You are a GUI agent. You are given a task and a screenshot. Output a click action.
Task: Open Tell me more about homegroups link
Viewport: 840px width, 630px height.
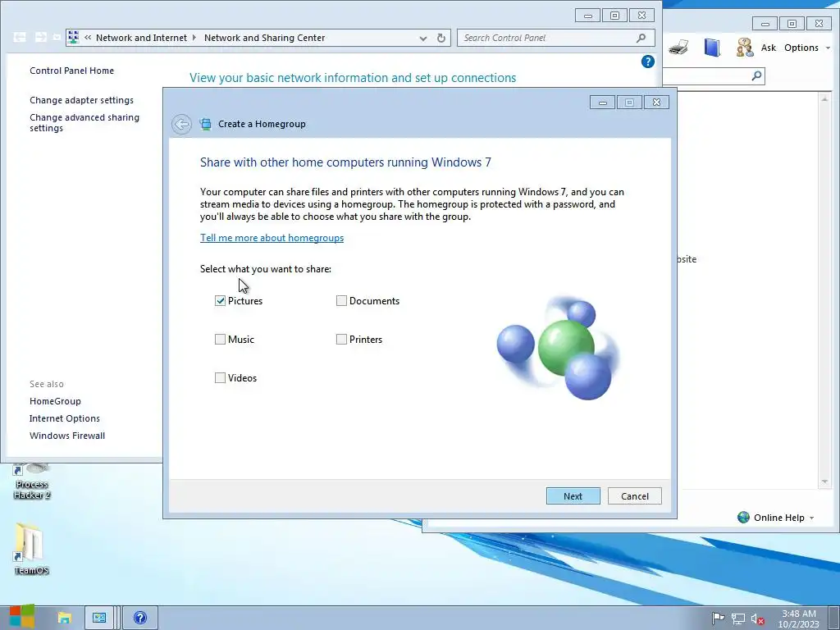click(272, 237)
